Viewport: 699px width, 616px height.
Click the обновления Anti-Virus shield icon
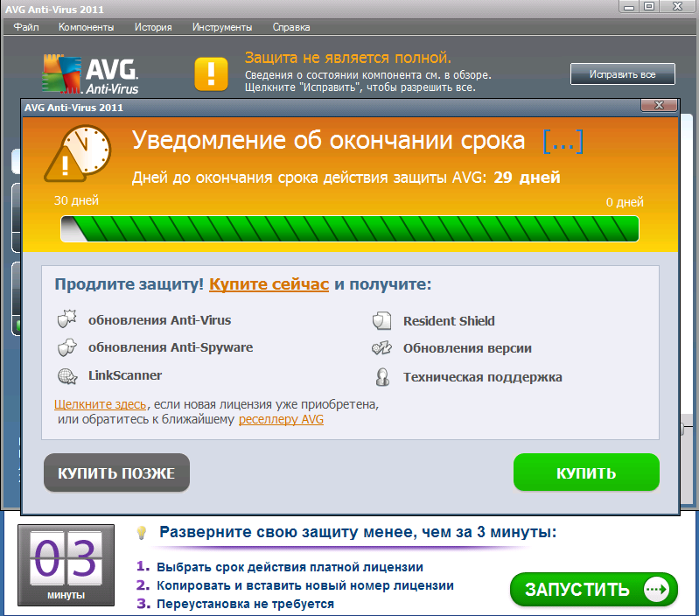(66, 319)
